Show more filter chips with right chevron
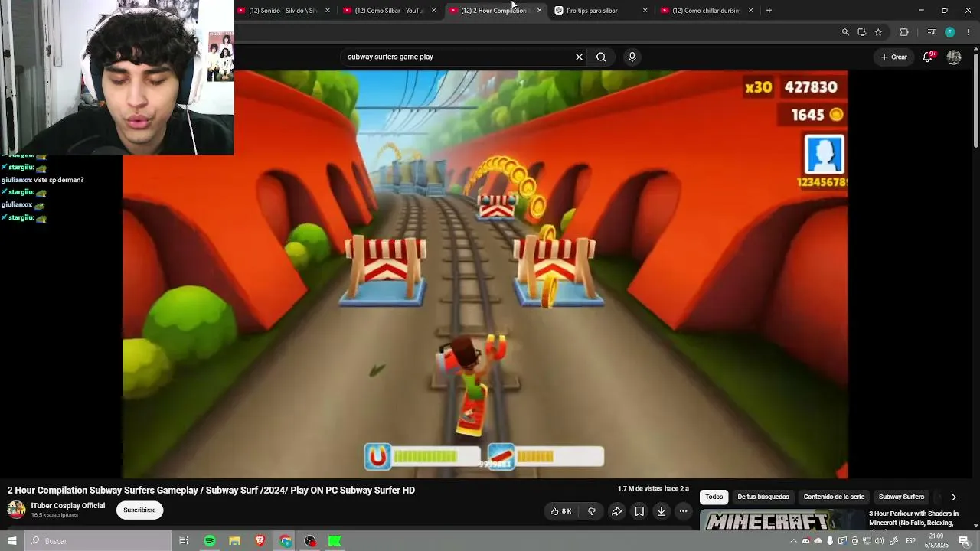This screenshot has height=551, width=980. click(x=954, y=497)
